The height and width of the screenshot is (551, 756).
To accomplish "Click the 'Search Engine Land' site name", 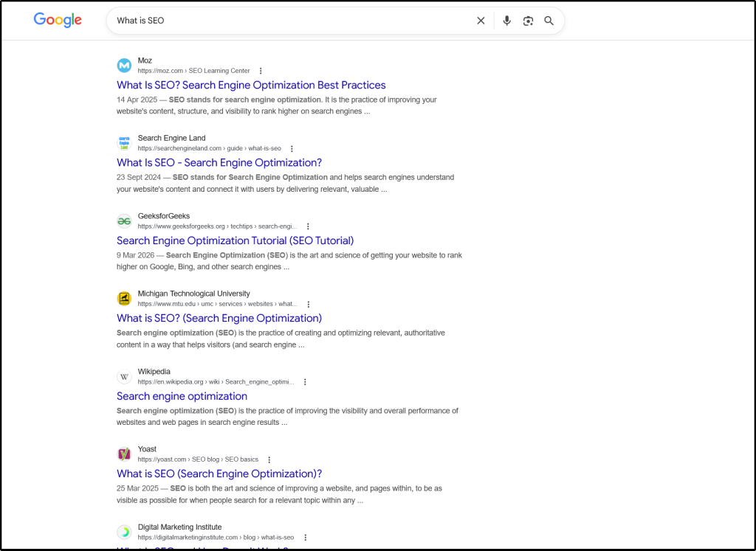I will point(171,138).
